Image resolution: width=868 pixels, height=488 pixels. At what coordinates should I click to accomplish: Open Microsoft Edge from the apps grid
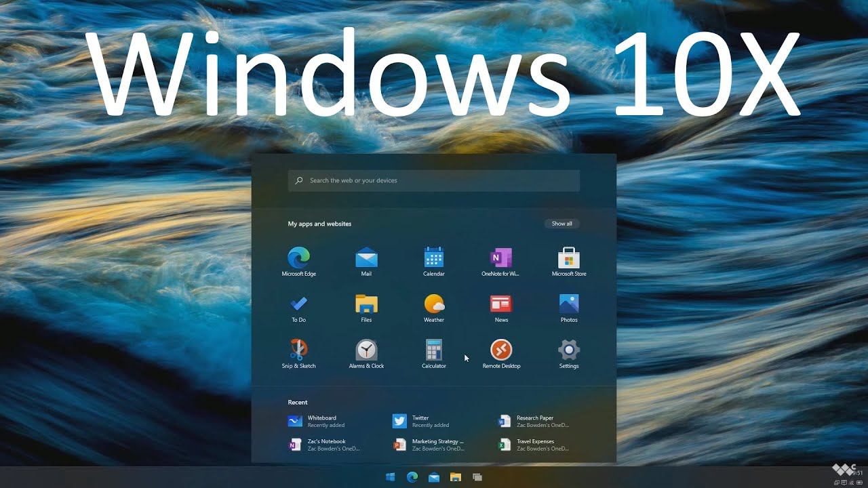coord(299,262)
